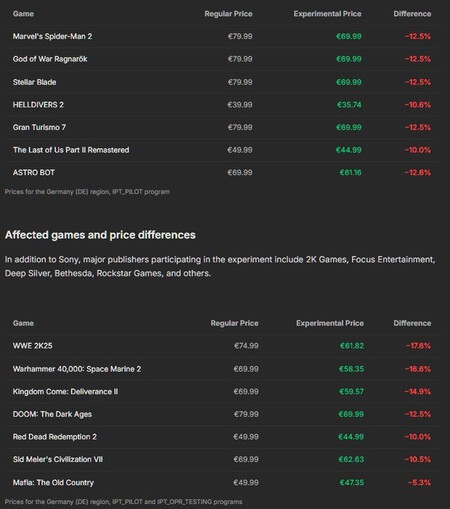Screen dimensions: 450x509
Task: Click the Experimental Price header in first table
Action: pos(327,14)
